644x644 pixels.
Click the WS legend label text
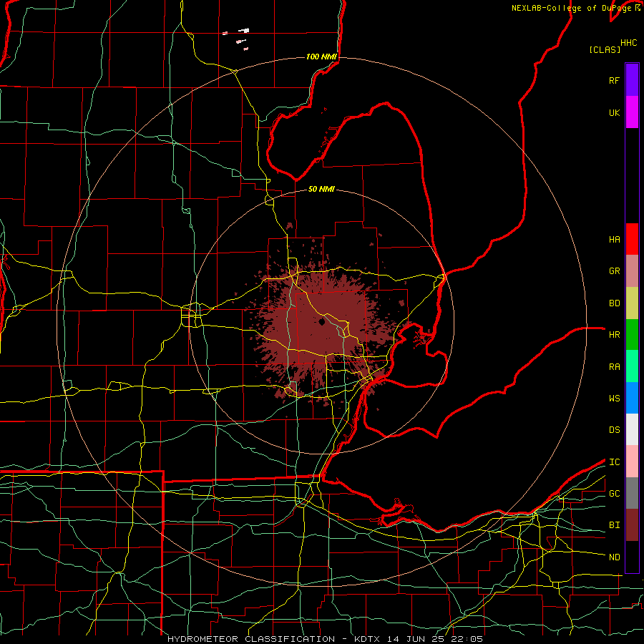point(615,398)
